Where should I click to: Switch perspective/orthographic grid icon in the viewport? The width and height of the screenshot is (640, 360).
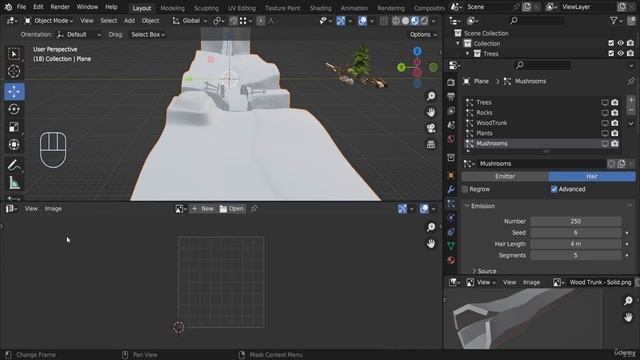(431, 144)
